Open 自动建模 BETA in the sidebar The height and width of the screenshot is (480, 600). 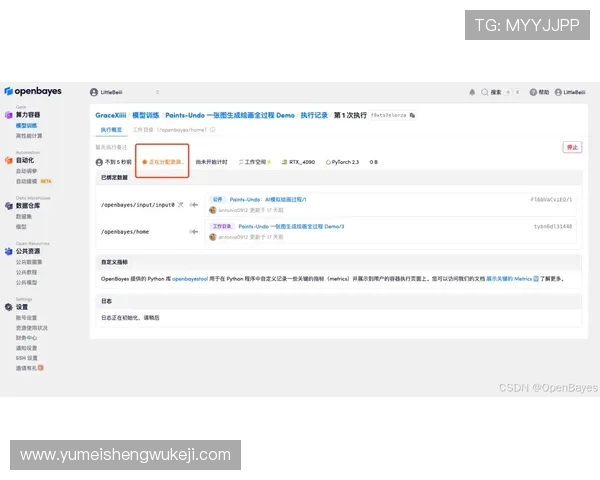point(34,181)
